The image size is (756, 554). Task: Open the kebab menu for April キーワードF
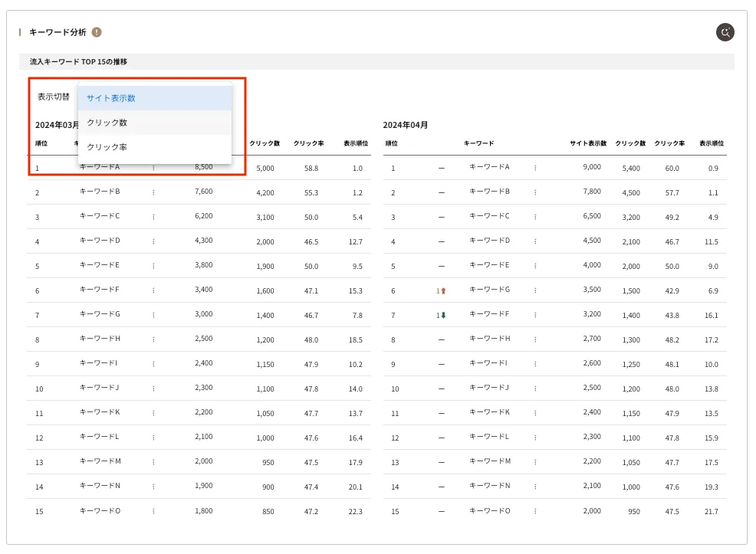pyautogui.click(x=535, y=315)
